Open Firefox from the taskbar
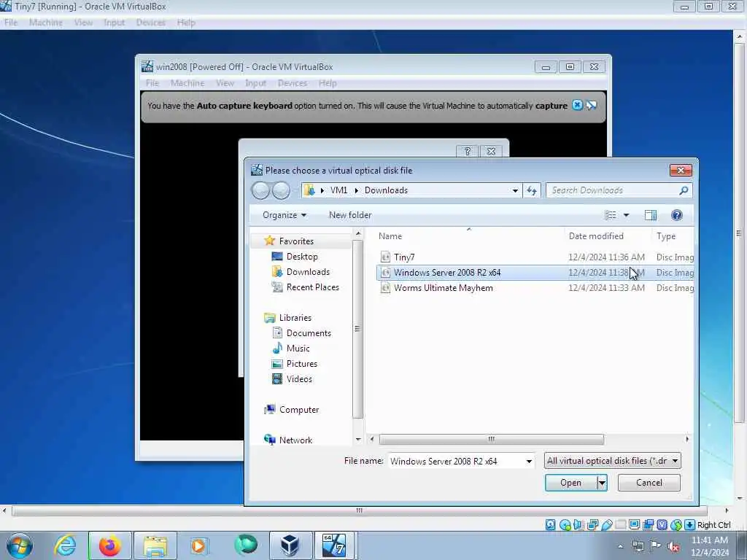747x560 pixels. (109, 545)
